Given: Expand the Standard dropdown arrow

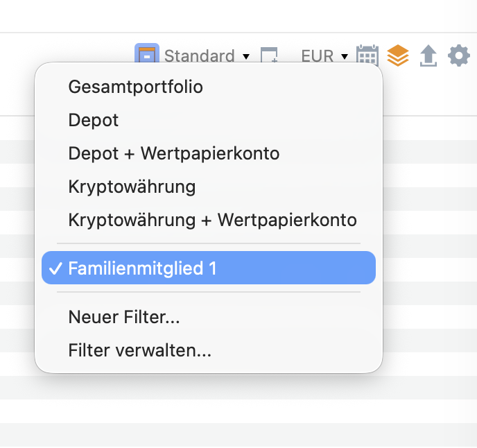Looking at the screenshot, I should tap(246, 56).
